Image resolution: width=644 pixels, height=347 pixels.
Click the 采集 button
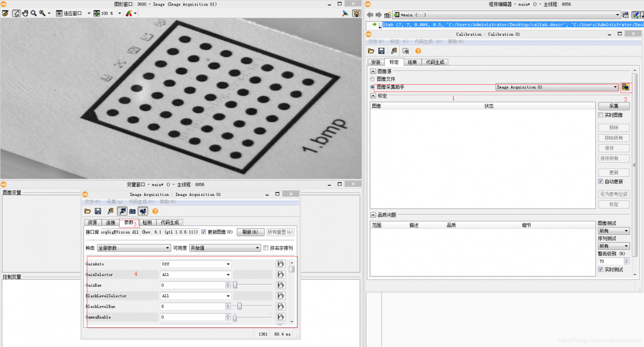614,106
